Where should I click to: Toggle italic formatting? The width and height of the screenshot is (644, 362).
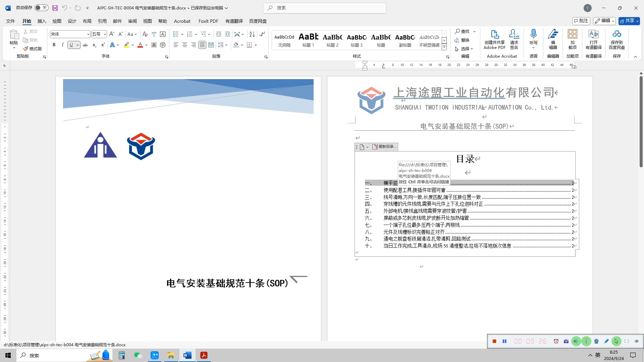62,45
